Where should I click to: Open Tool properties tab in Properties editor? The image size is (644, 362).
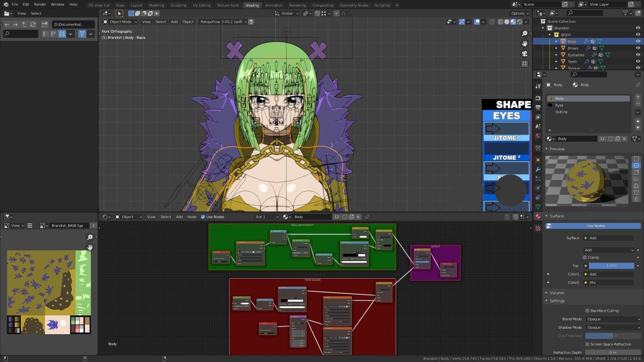tap(538, 86)
